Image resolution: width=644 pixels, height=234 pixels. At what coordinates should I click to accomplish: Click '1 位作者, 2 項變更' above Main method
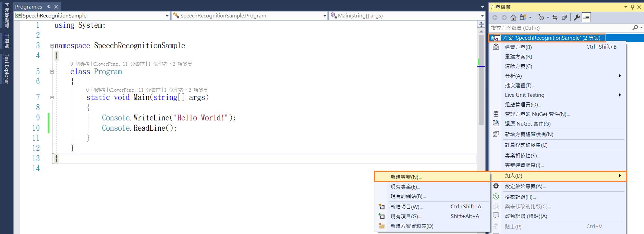(186, 90)
